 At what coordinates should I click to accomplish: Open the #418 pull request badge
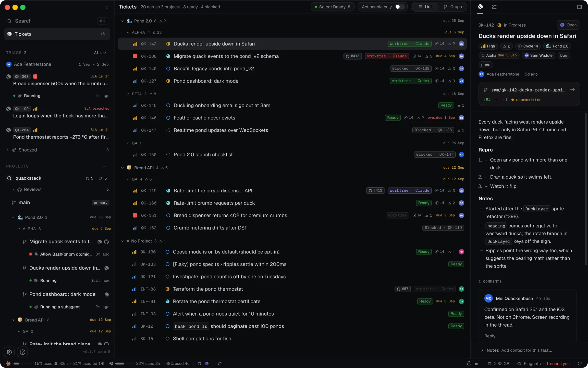(x=352, y=56)
